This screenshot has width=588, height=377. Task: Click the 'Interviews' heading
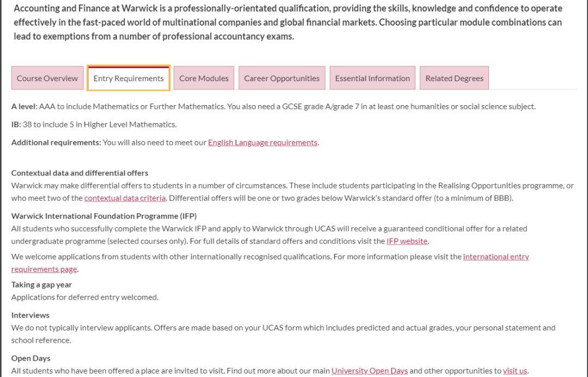[x=30, y=315]
